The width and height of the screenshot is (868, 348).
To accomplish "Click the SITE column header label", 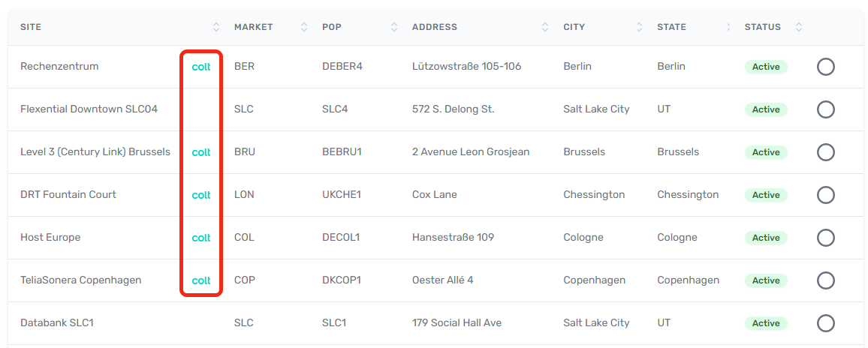I will (x=31, y=27).
